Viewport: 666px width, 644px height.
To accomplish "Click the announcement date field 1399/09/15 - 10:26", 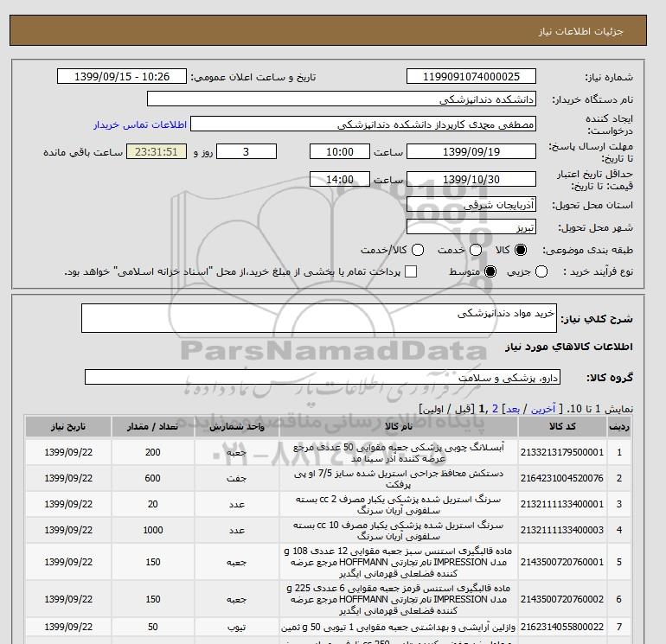I will [x=121, y=76].
